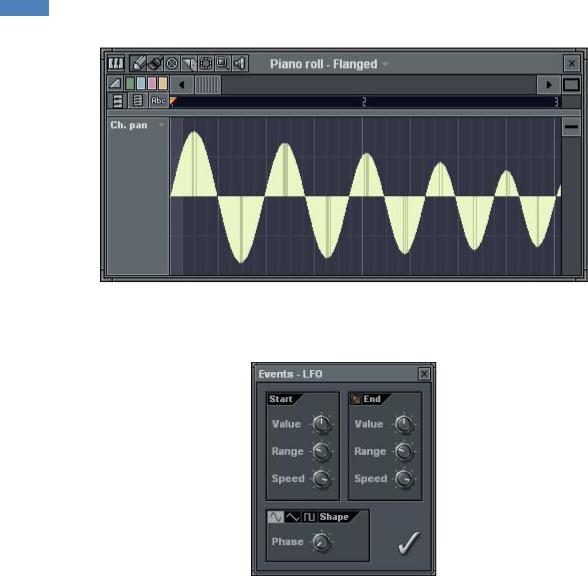Click the End Speed knob
This screenshot has height=576, width=588.
(404, 479)
